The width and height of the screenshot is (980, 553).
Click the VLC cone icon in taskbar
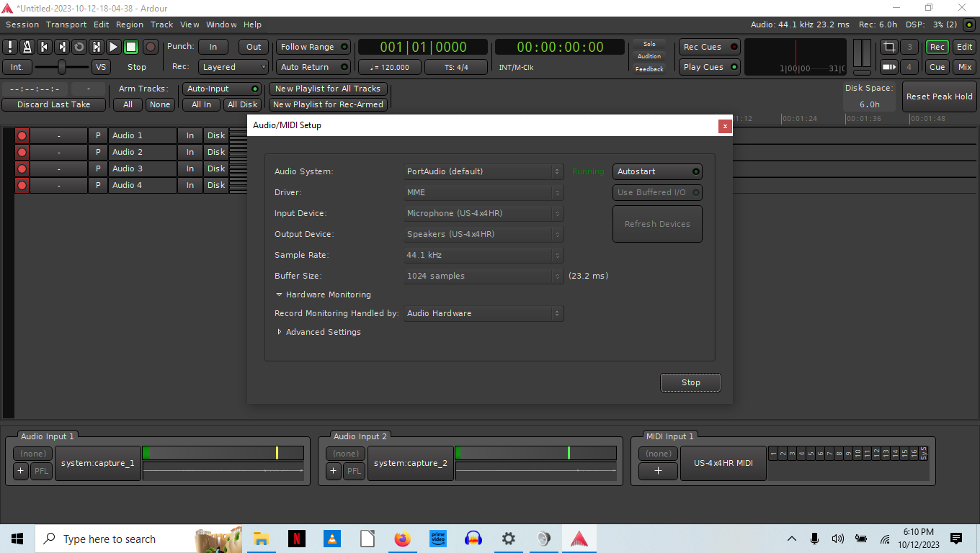[x=332, y=539]
